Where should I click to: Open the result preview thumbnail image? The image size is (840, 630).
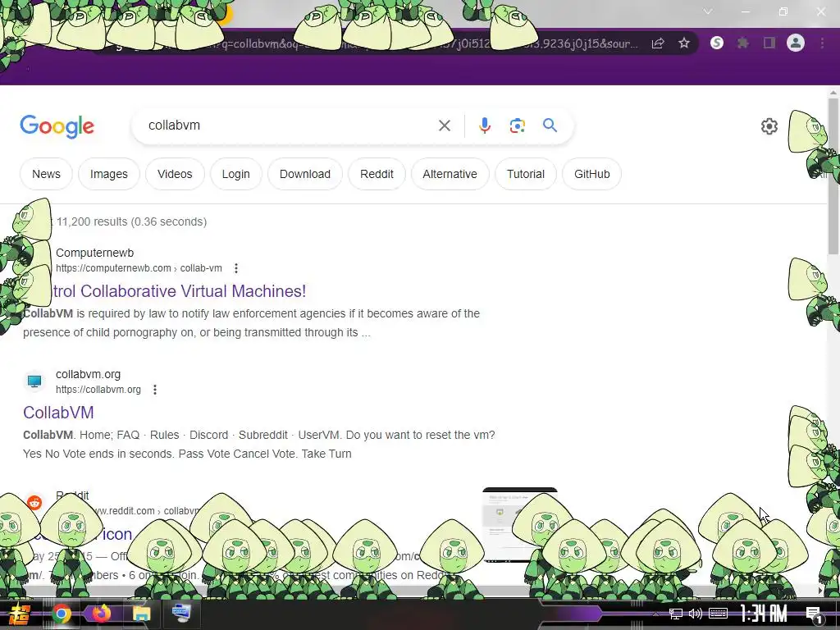pos(519,525)
